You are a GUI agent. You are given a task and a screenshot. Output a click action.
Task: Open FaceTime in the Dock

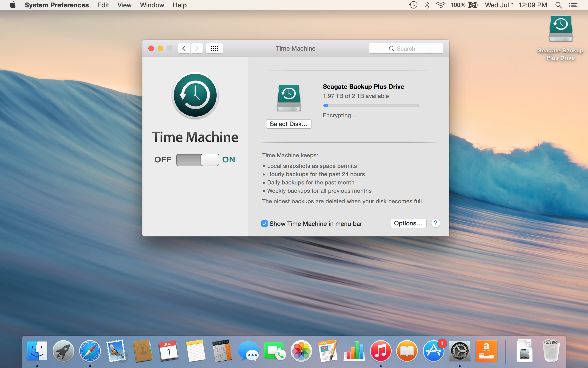tap(275, 351)
